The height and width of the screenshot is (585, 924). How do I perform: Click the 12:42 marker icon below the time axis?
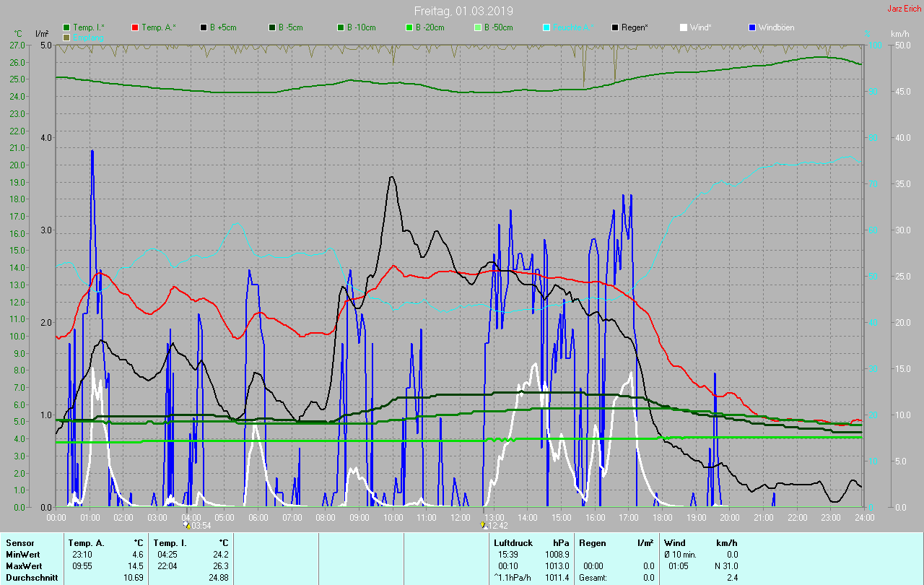[483, 525]
